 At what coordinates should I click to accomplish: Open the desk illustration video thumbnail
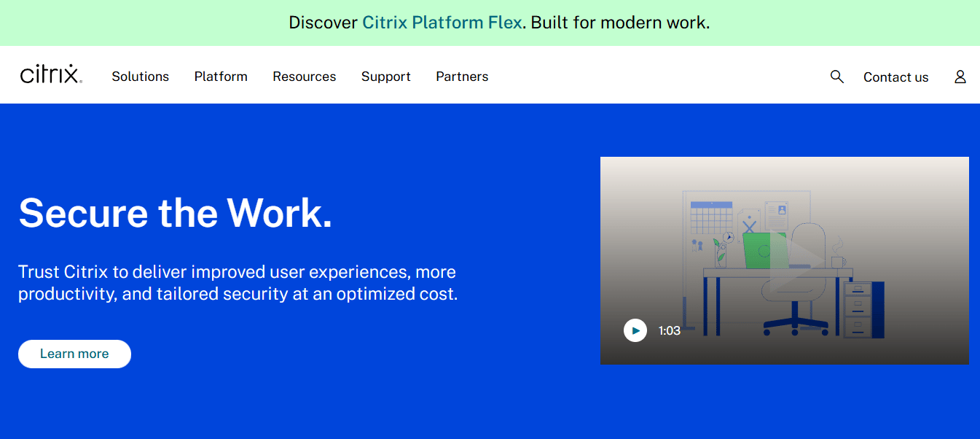click(x=785, y=260)
